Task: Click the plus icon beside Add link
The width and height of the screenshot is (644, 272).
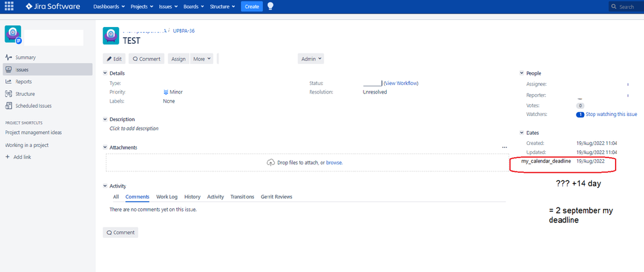Action: click(7, 157)
